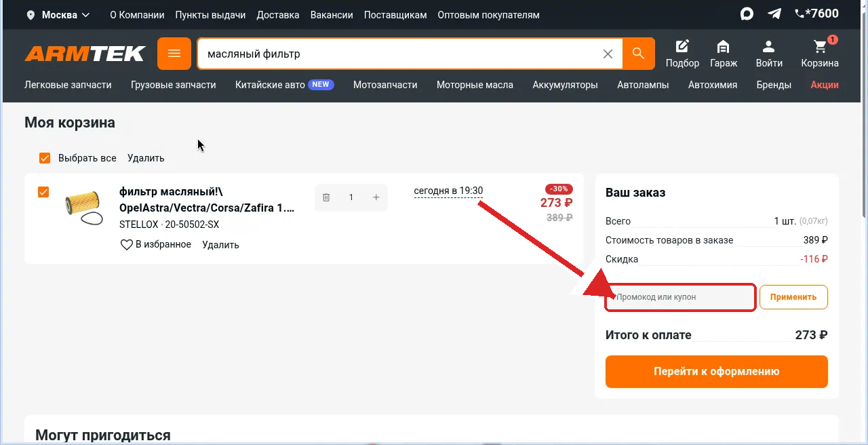
Task: Click the Применить promo button
Action: pos(793,297)
